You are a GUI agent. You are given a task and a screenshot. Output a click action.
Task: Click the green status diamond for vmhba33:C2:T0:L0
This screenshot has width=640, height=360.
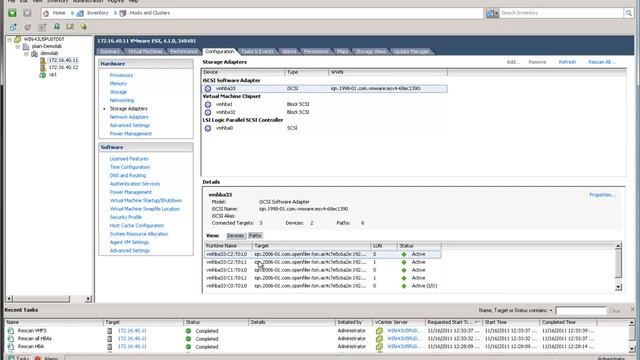[404, 254]
